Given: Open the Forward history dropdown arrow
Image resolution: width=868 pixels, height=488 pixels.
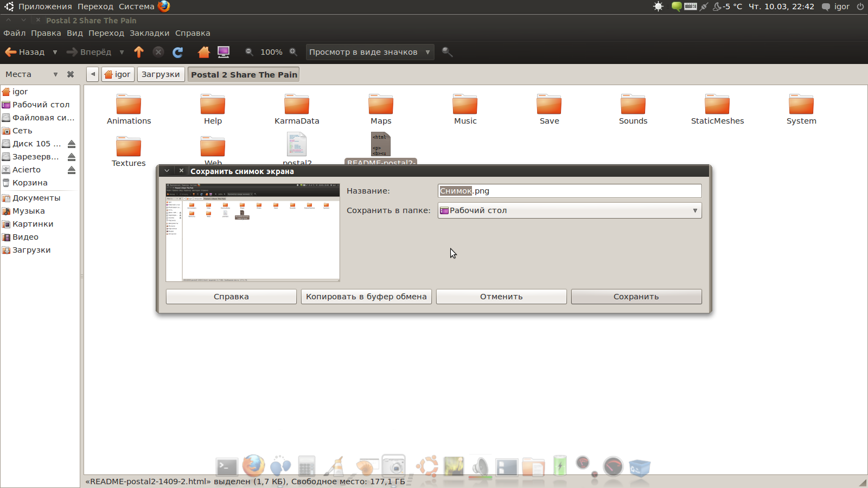Looking at the screenshot, I should pos(122,52).
